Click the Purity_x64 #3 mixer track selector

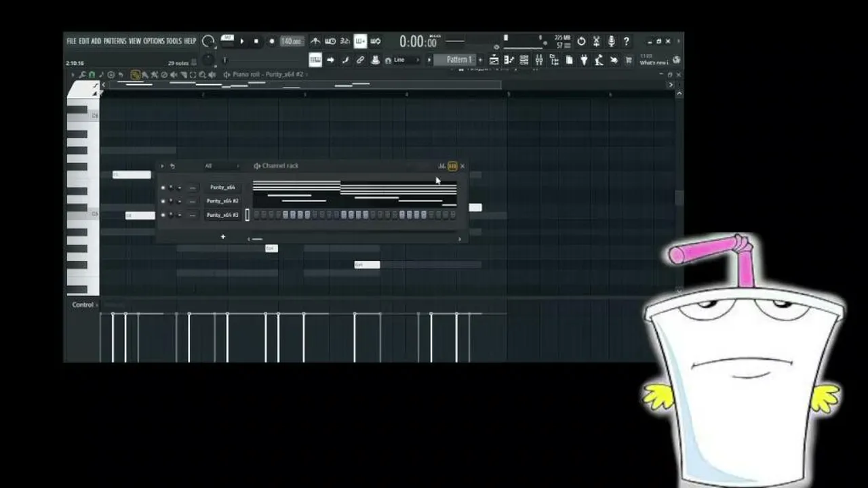pos(193,215)
